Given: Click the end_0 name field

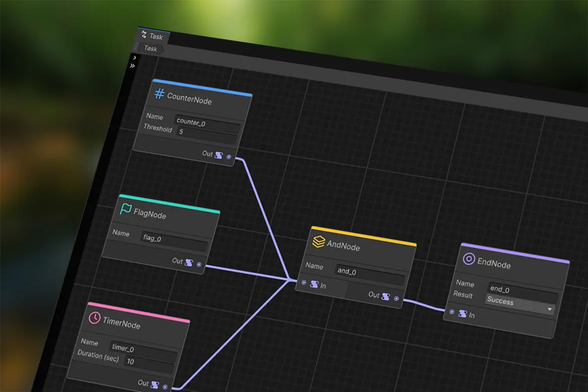Looking at the screenshot, I should pos(523,292).
